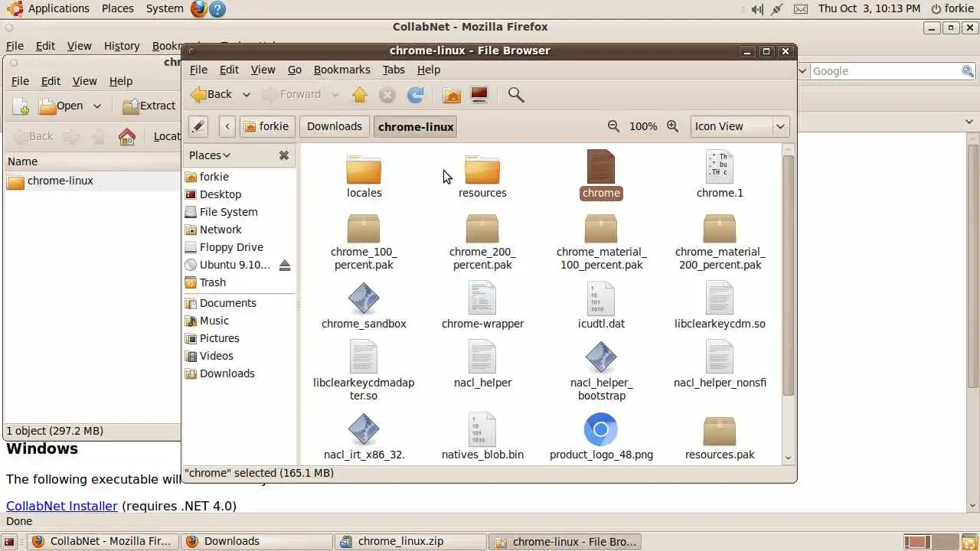The image size is (980, 551).
Task: Select chrome_200_percent.pak file
Action: click(x=482, y=242)
